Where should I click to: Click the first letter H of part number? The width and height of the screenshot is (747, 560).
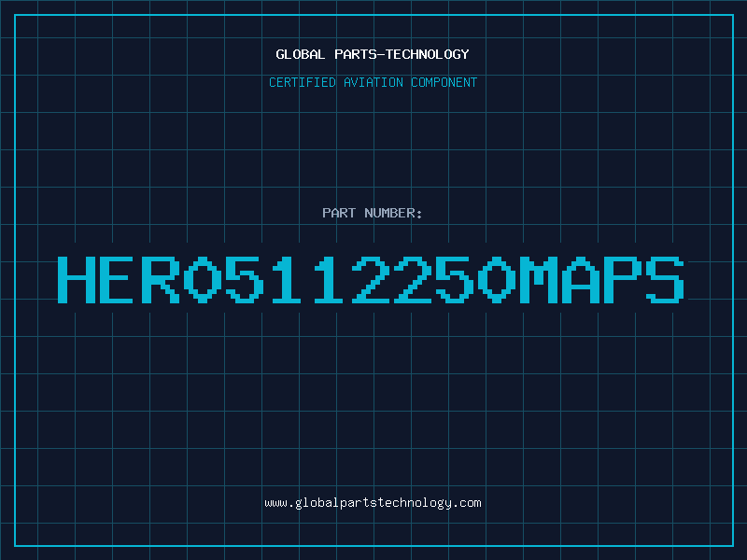point(77,279)
